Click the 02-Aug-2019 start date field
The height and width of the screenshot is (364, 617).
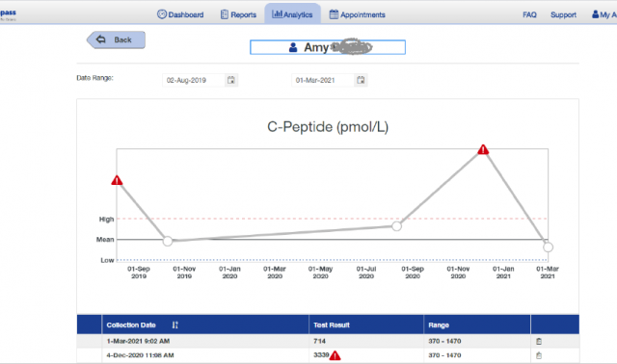pyautogui.click(x=194, y=80)
